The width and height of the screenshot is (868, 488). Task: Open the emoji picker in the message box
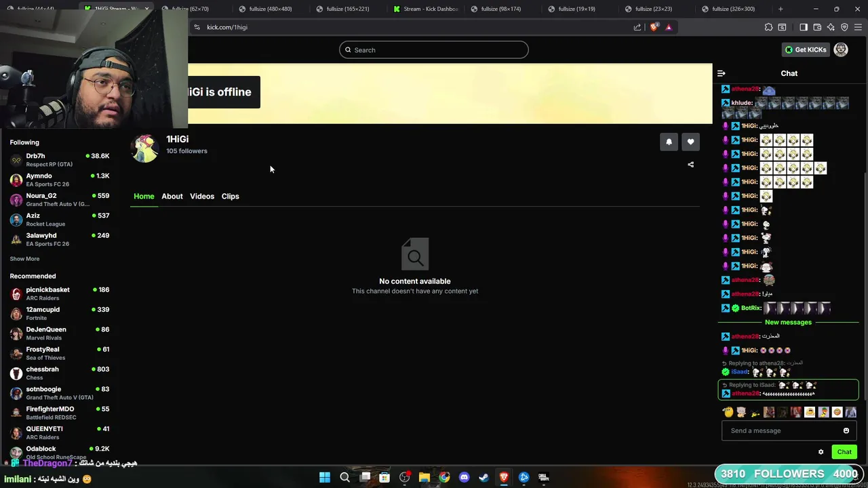[846, 430]
